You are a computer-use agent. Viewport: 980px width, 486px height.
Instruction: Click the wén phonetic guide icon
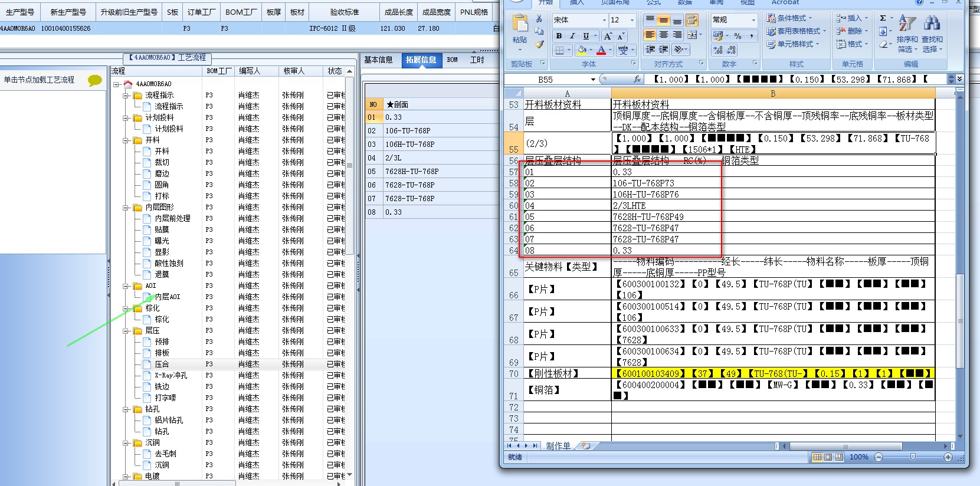(623, 50)
